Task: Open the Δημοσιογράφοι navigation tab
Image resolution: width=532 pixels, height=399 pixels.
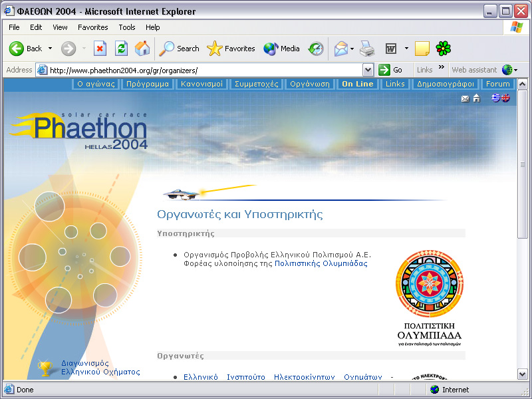Action: [x=446, y=84]
